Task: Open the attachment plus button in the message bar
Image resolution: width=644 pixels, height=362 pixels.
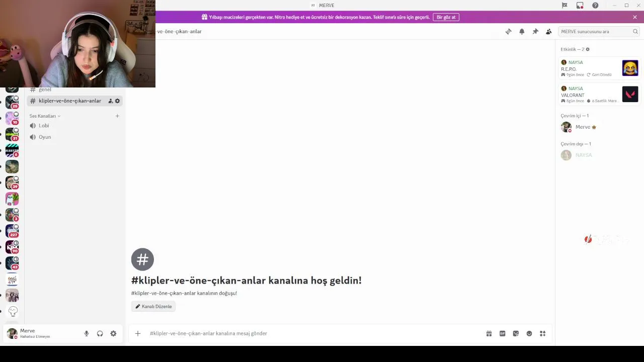Action: [137, 333]
